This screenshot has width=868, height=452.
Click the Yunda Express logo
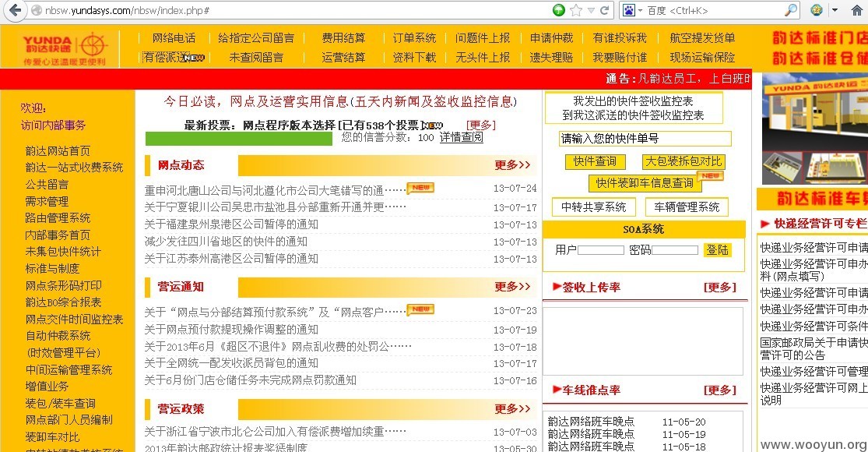(64, 48)
